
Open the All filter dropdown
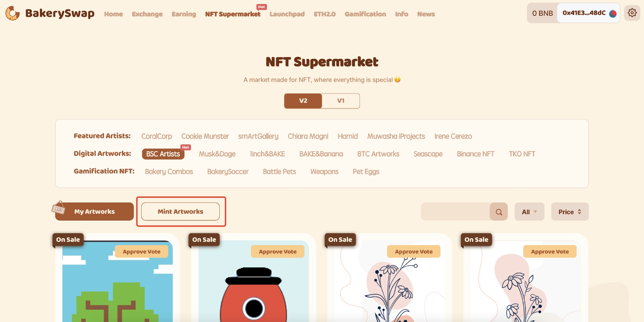[x=529, y=212]
